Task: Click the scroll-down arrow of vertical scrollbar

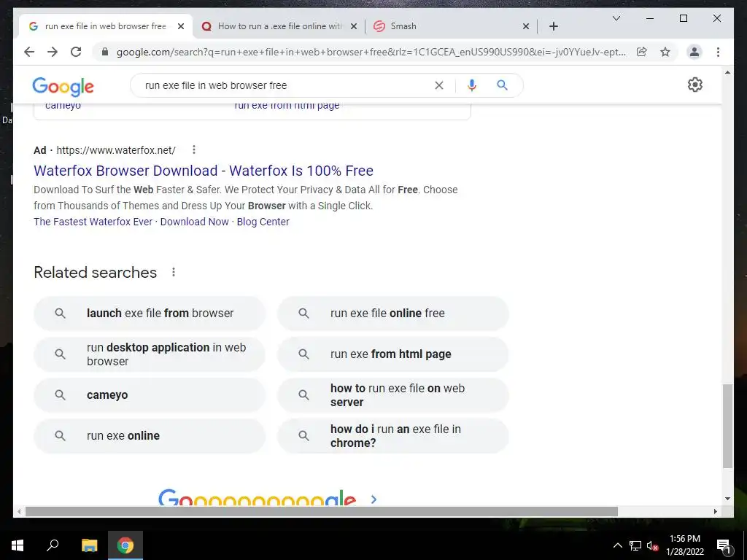Action: (x=727, y=499)
